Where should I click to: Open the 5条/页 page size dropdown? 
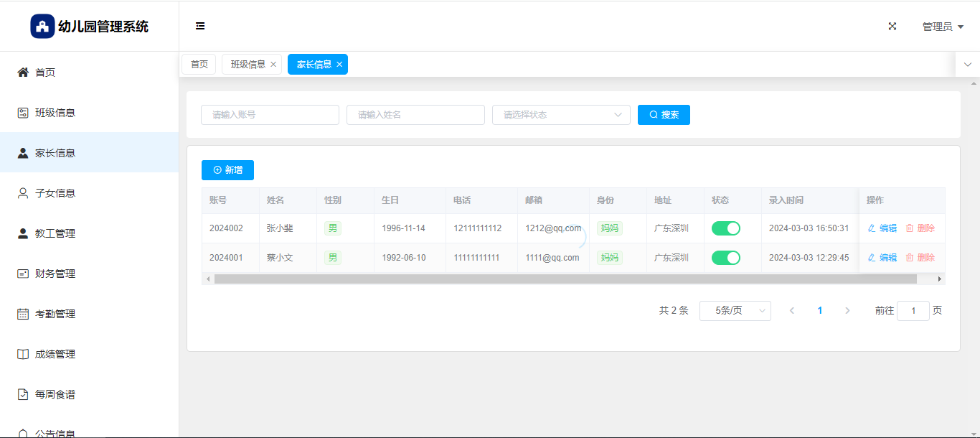[735, 311]
